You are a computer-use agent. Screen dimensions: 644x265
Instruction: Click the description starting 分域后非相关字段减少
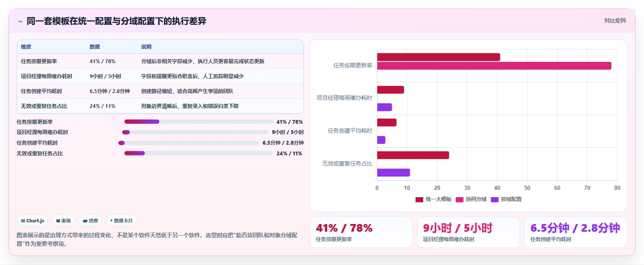pos(203,61)
